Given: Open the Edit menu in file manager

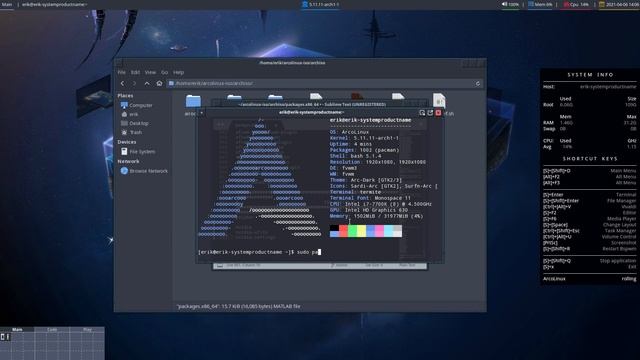Looking at the screenshot, I should click(135, 72).
